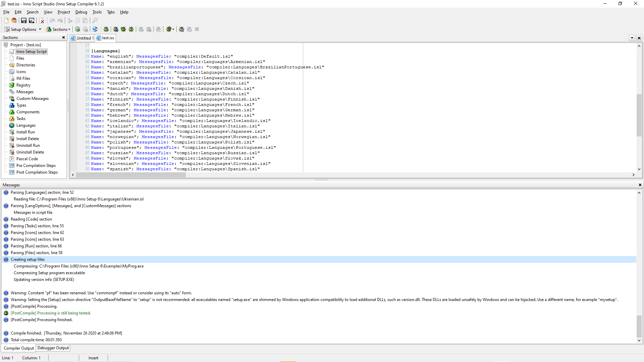Click the target bug icon

(169, 29)
